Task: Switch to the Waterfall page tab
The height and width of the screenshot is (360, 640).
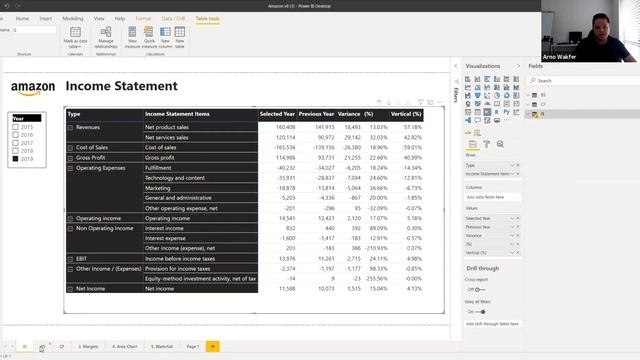Action: [x=162, y=347]
